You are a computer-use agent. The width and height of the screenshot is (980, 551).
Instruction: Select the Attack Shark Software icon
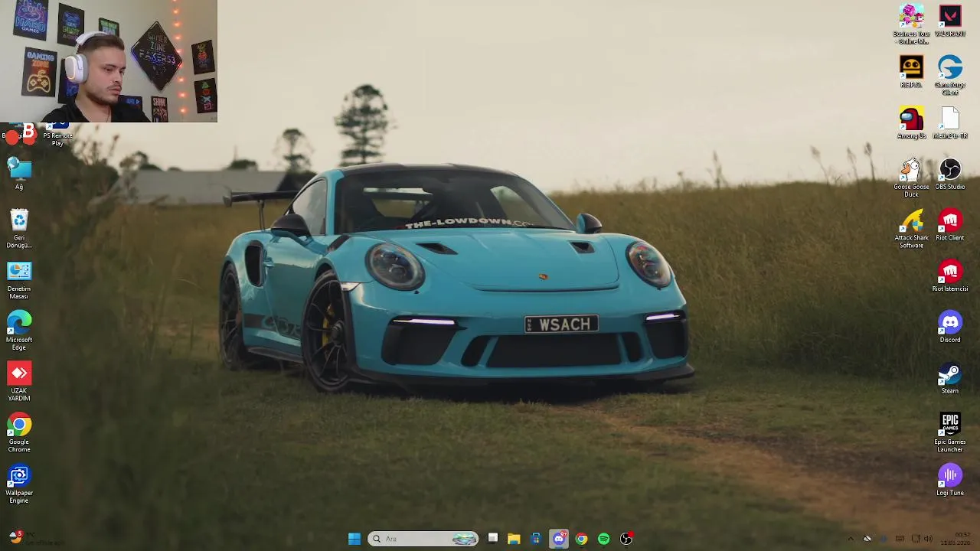point(911,228)
